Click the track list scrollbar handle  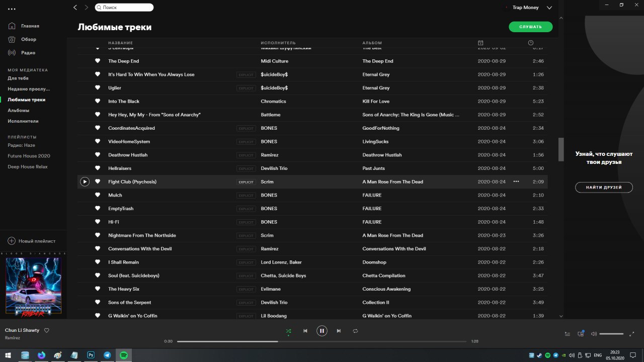click(561, 149)
